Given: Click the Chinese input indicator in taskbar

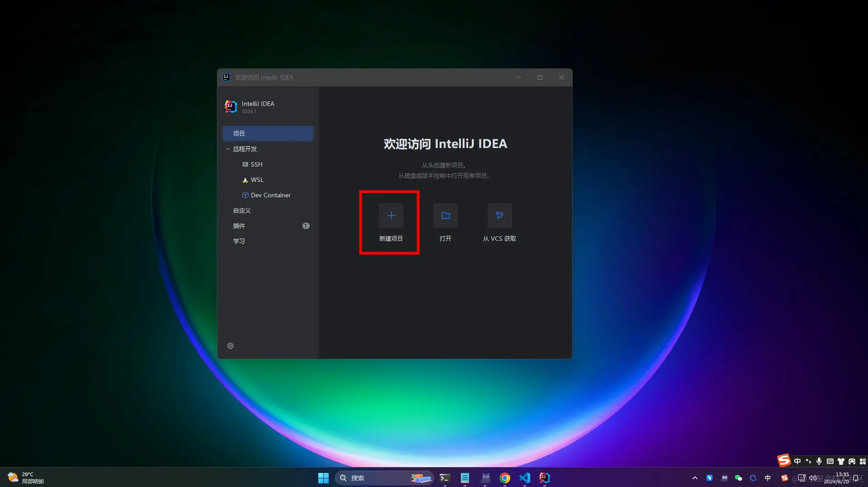Looking at the screenshot, I should point(767,478).
